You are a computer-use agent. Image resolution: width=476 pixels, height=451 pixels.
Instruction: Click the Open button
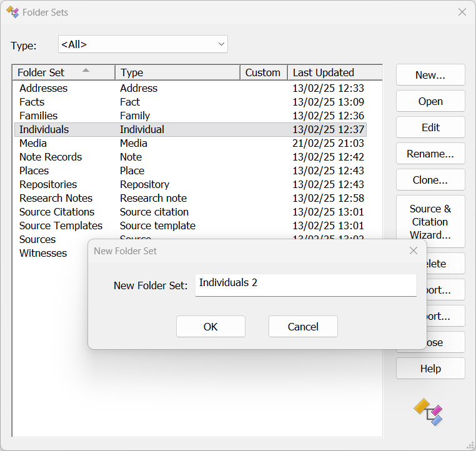[430, 101]
